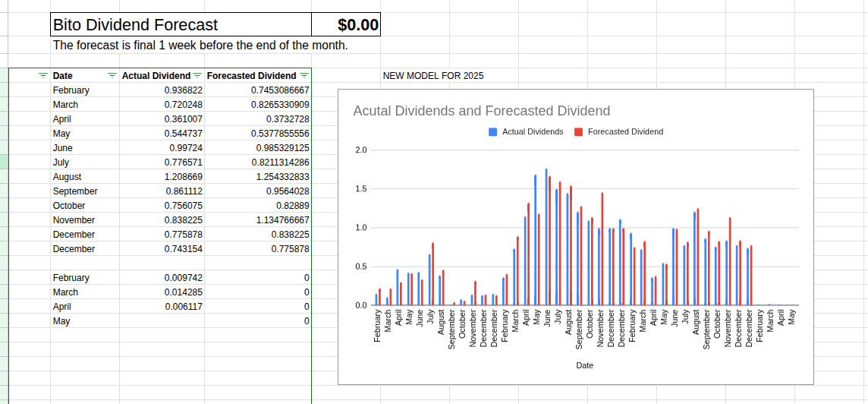Select actual dividend cell 0.838225 in November row

click(x=162, y=220)
